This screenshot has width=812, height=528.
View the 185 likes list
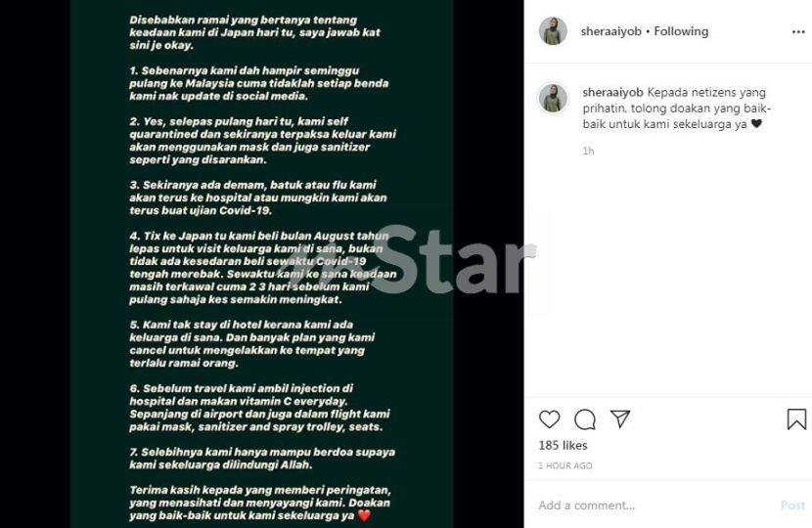563,445
